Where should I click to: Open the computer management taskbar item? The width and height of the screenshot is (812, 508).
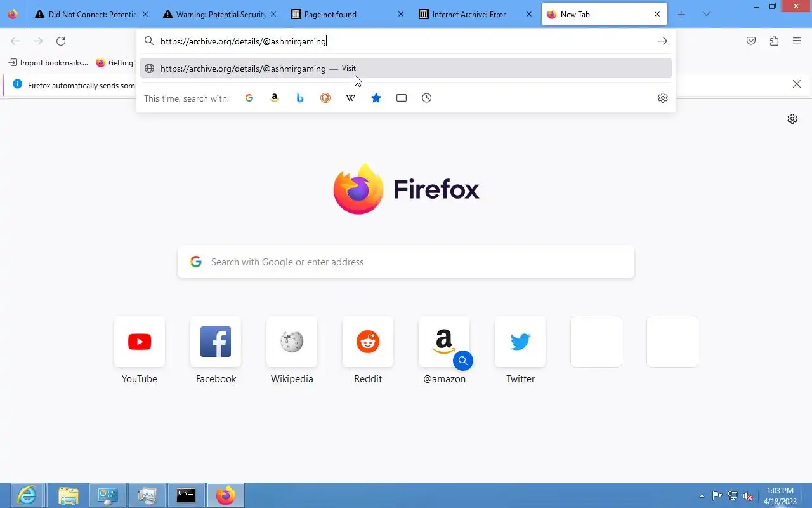coord(107,495)
